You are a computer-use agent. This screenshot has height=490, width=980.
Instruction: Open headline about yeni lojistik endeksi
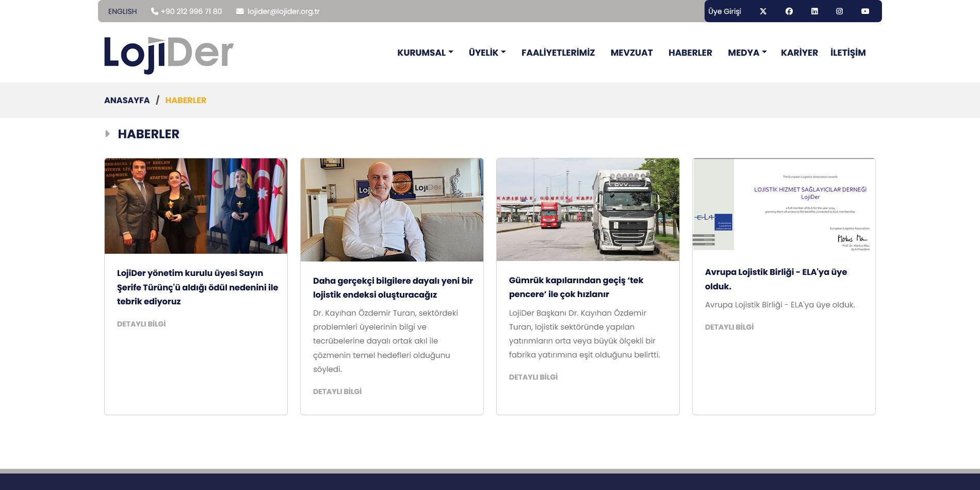pos(393,288)
